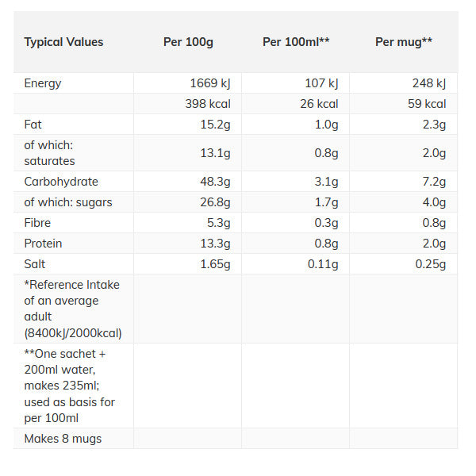This screenshot has width=476, height=476.
Task: Select the 'Makes 8 mugs' cell
Action: (x=63, y=439)
